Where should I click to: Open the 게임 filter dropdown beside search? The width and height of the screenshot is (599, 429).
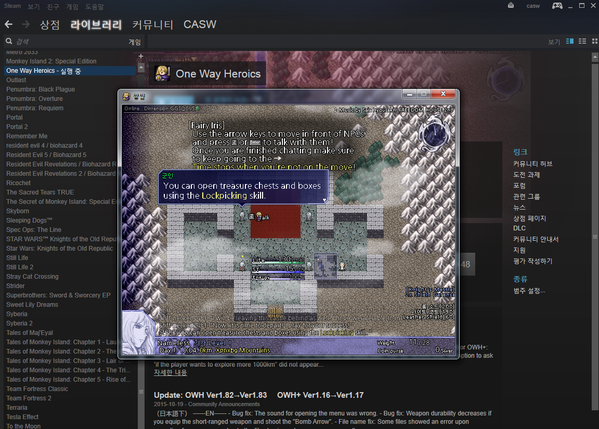click(x=134, y=42)
